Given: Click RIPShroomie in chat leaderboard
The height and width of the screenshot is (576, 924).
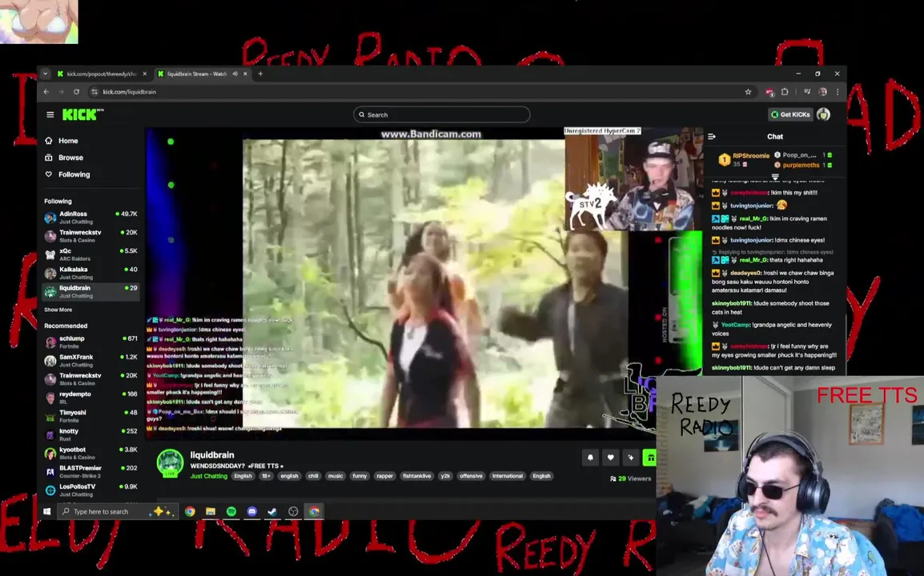Looking at the screenshot, I should [x=751, y=156].
